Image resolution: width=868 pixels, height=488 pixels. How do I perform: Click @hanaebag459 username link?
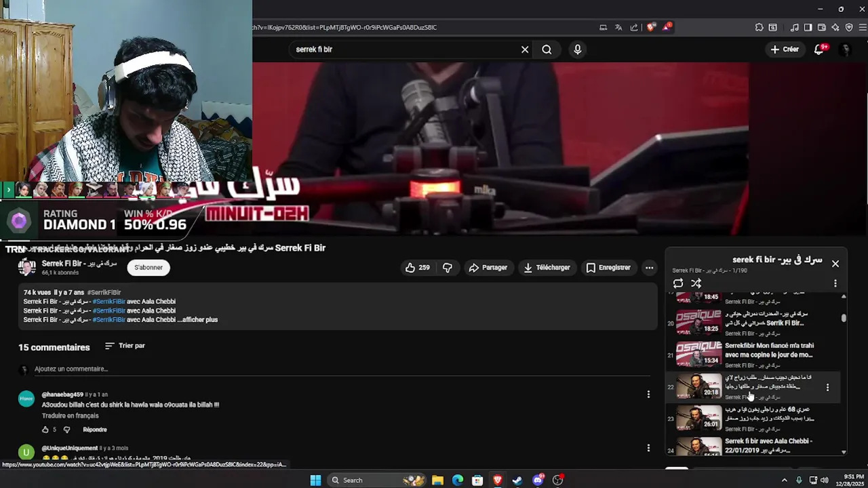(62, 394)
